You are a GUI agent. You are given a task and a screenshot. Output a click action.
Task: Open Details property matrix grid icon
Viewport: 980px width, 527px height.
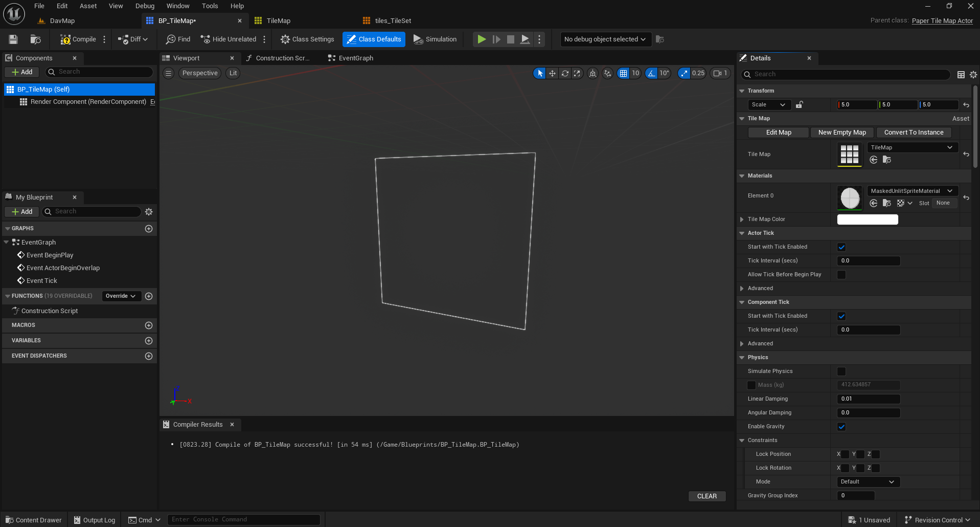(961, 75)
